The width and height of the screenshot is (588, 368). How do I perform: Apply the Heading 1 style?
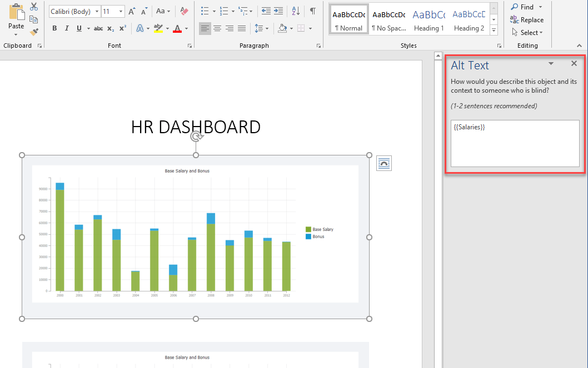[x=428, y=19]
